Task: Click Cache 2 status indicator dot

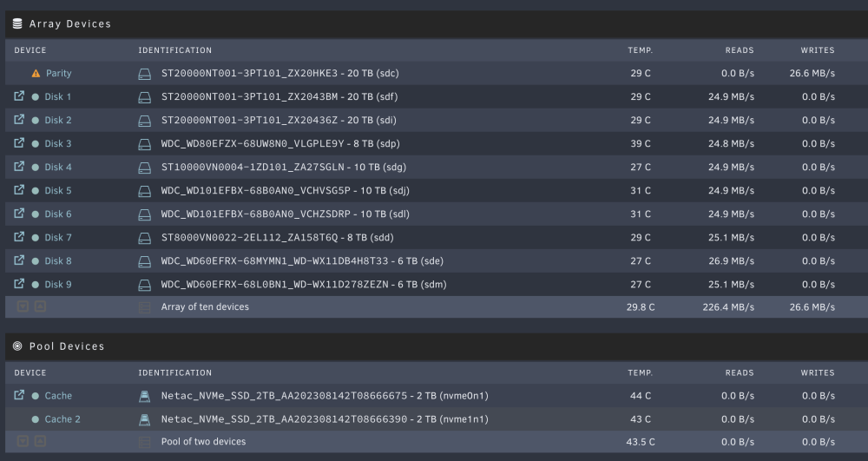Action: pyautogui.click(x=36, y=419)
